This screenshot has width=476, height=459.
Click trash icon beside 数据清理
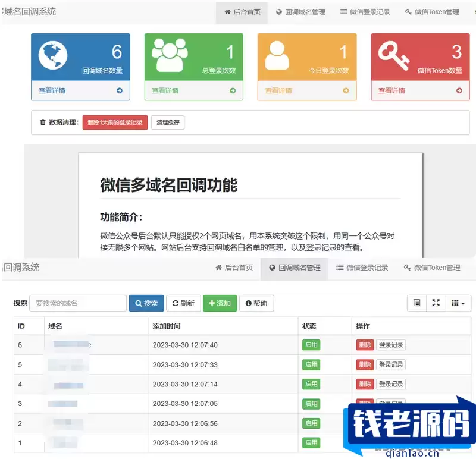point(43,122)
